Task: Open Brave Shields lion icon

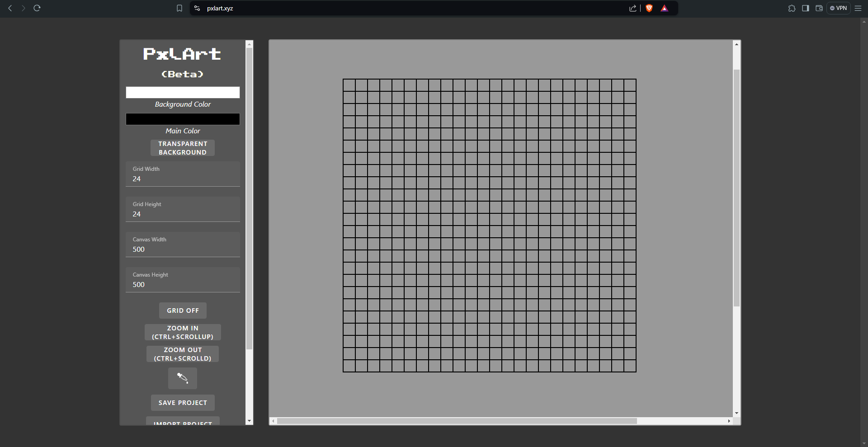Action: (649, 8)
